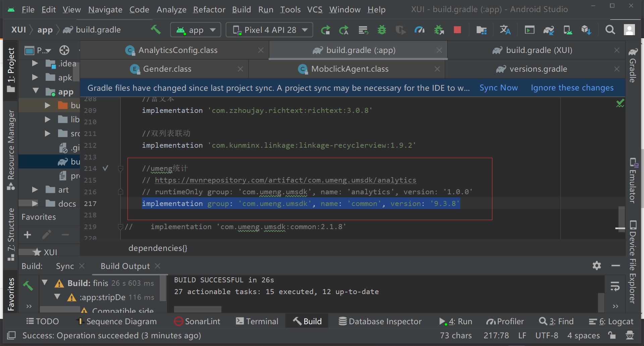Viewport: 644px width, 346px height.
Task: Collapse the app module folder
Action: pyautogui.click(x=36, y=91)
